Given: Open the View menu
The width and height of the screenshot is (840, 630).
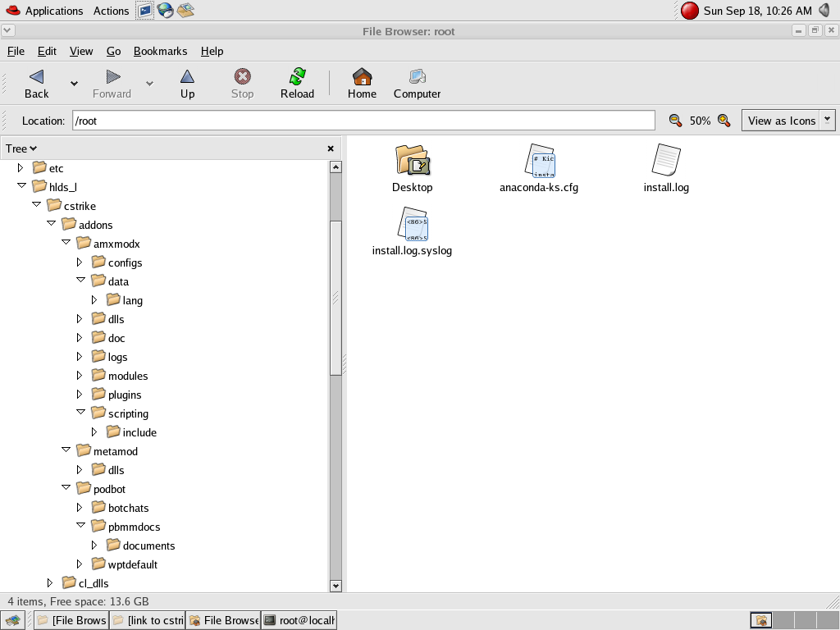Looking at the screenshot, I should click(81, 51).
